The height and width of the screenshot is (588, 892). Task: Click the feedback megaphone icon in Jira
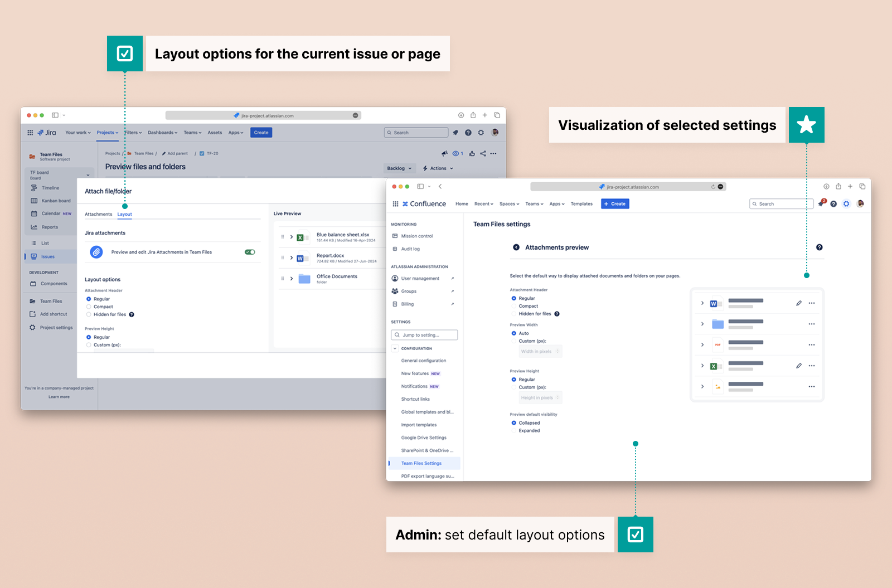(x=444, y=153)
